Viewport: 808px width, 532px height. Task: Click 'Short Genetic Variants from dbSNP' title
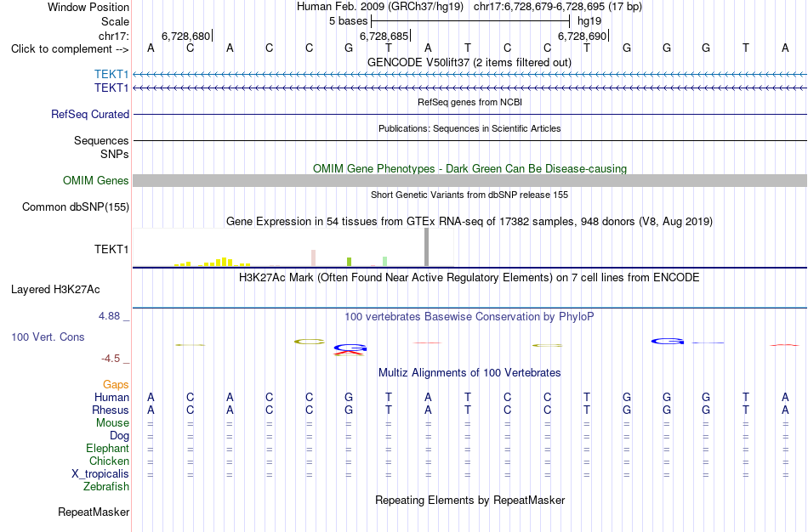click(x=469, y=195)
